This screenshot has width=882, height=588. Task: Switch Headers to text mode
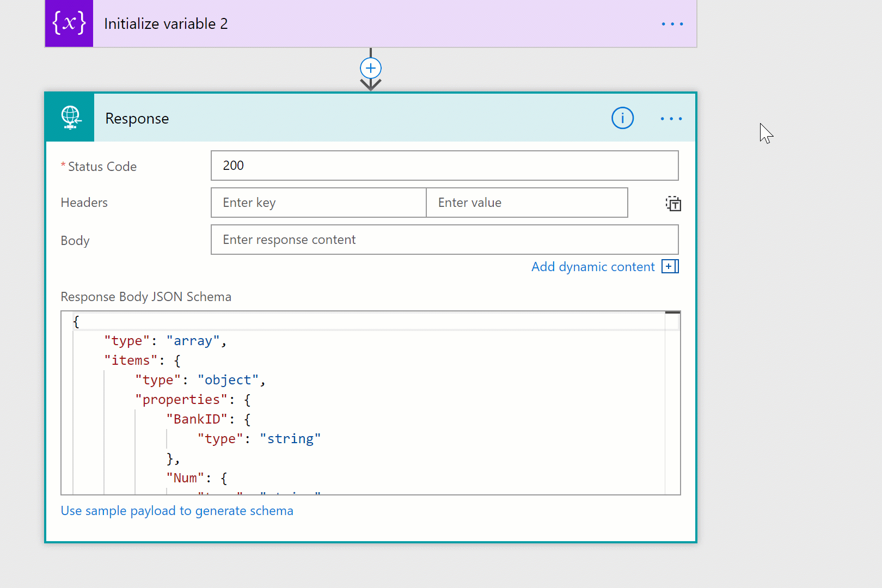tap(673, 204)
